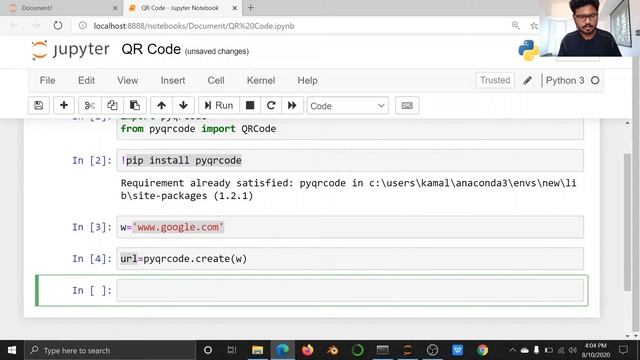
Task: Show hidden tray icons chevron
Action: click(x=512, y=350)
